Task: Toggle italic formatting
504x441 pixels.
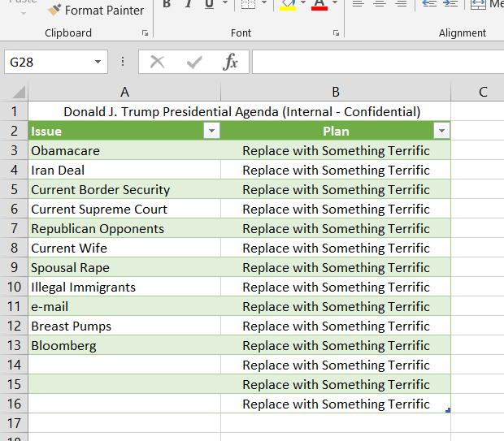Action: click(189, 4)
